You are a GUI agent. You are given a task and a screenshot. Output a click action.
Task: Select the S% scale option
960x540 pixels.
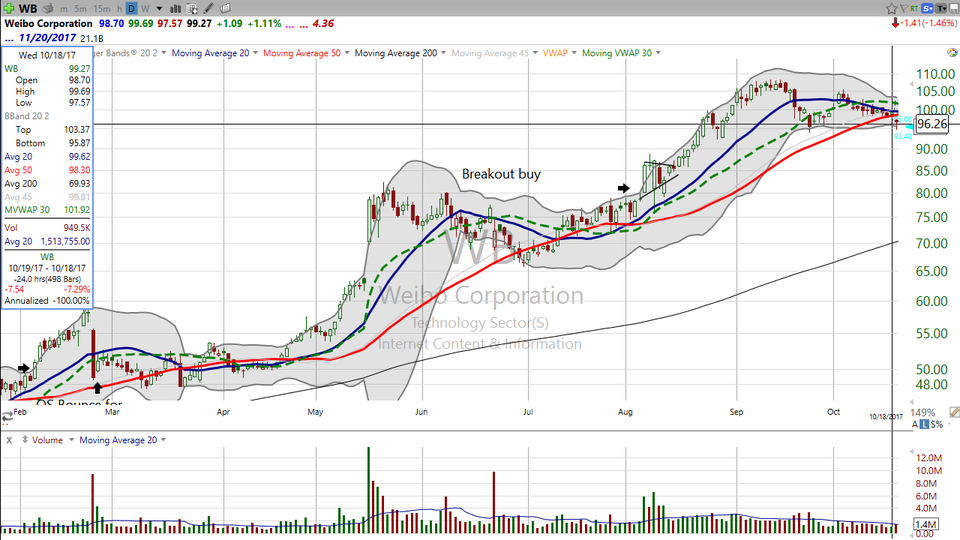(937, 424)
